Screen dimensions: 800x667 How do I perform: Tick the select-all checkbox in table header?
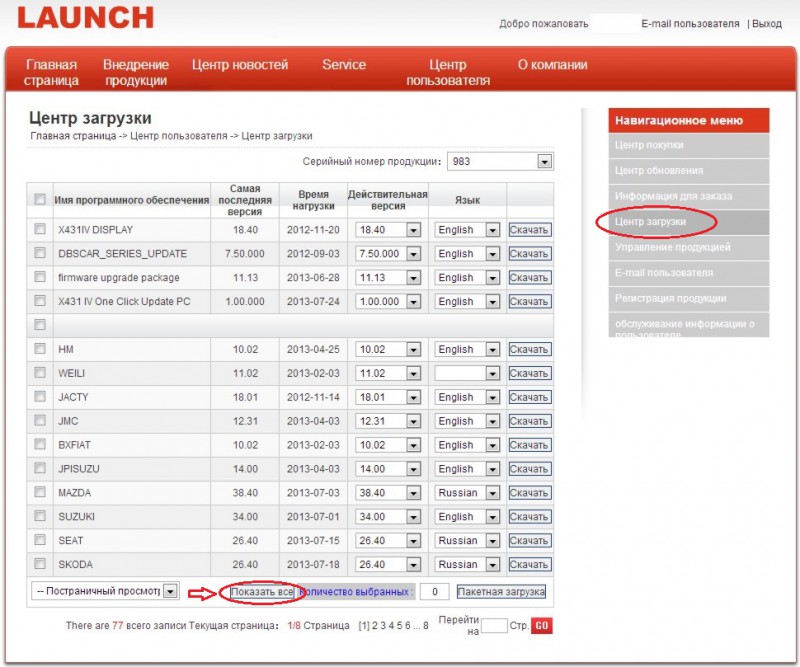40,199
